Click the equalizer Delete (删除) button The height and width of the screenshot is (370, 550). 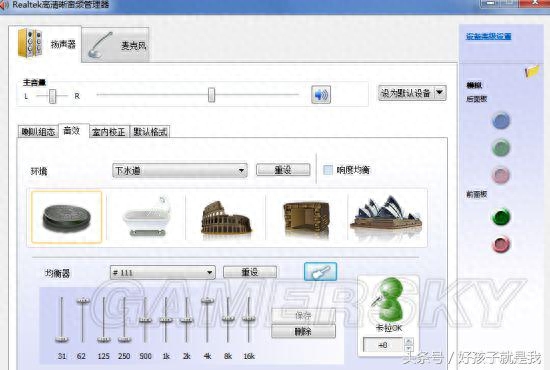pyautogui.click(x=303, y=331)
